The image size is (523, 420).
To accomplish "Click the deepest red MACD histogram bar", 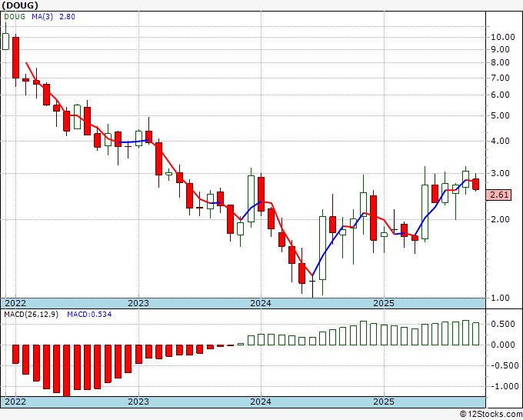I will 66,370.
